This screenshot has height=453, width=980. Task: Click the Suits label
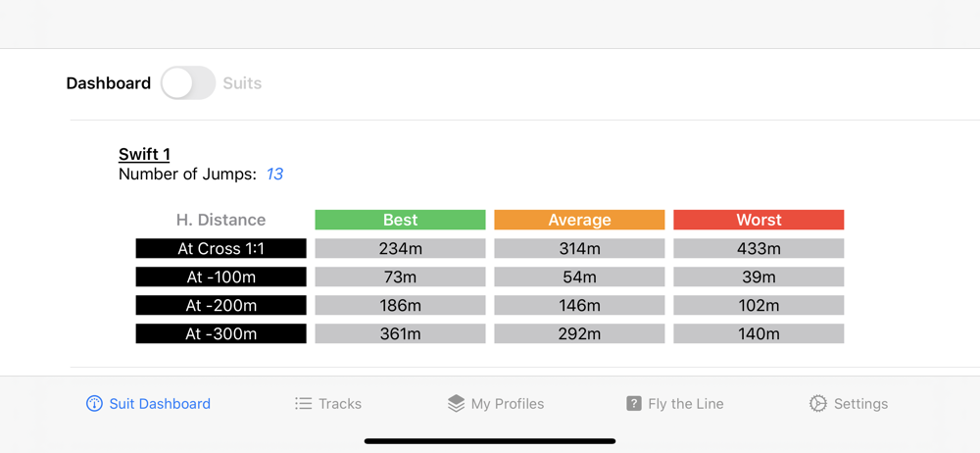click(x=242, y=83)
